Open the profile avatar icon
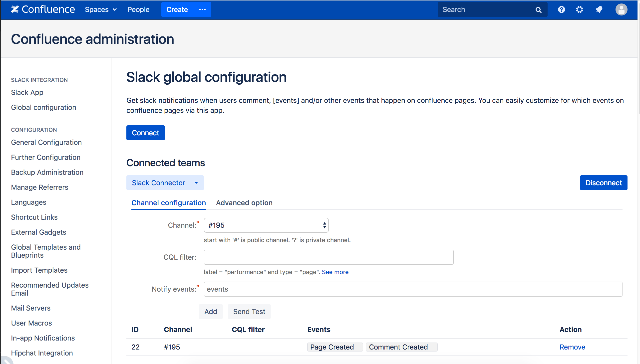 click(621, 9)
